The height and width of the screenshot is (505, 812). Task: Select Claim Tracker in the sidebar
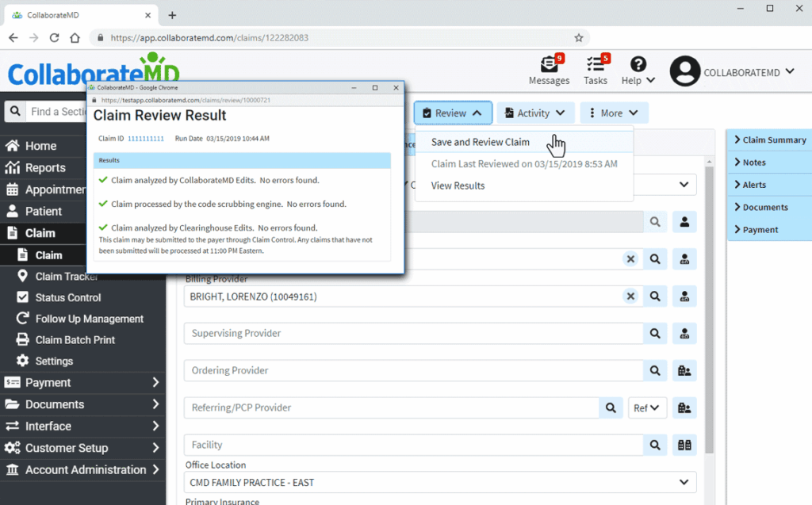coord(67,276)
